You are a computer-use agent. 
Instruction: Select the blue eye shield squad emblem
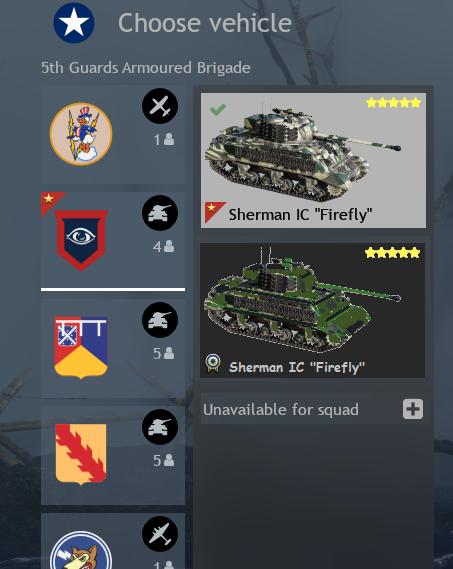81,240
